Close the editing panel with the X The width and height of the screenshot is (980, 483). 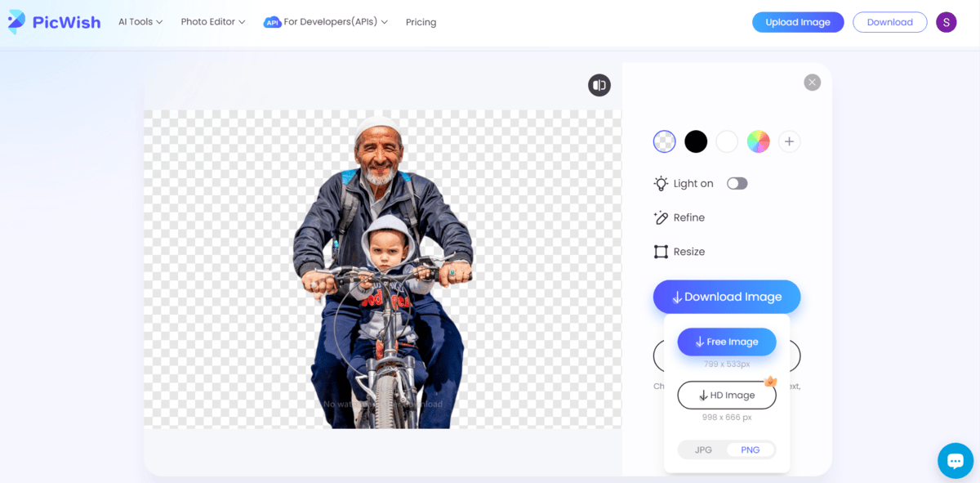pos(812,82)
